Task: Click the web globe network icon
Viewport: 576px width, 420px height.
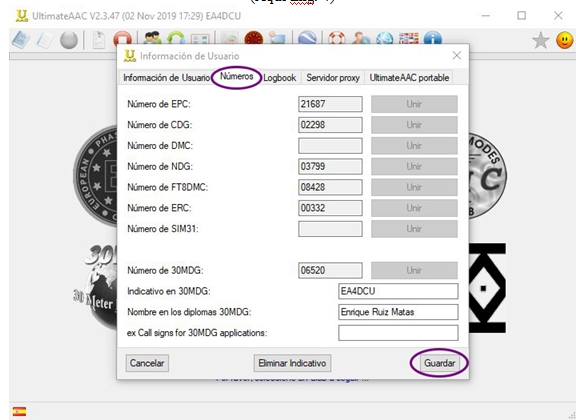Action: click(385, 38)
